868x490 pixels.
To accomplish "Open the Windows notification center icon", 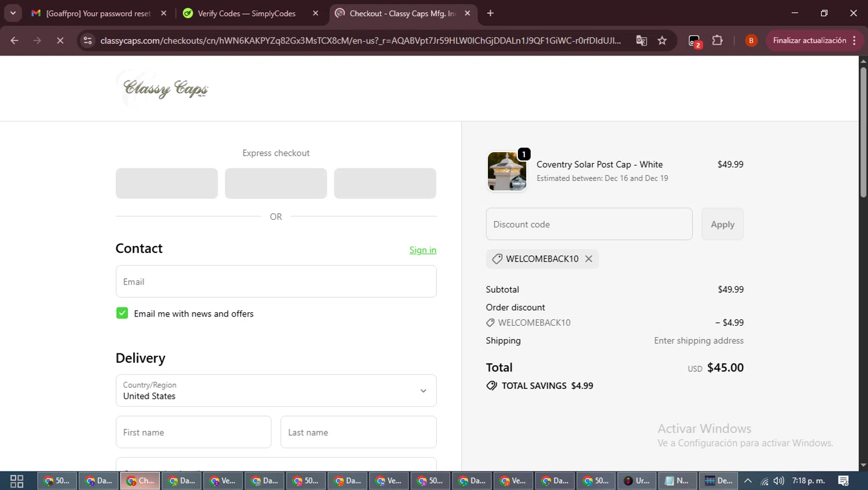I will [x=844, y=481].
